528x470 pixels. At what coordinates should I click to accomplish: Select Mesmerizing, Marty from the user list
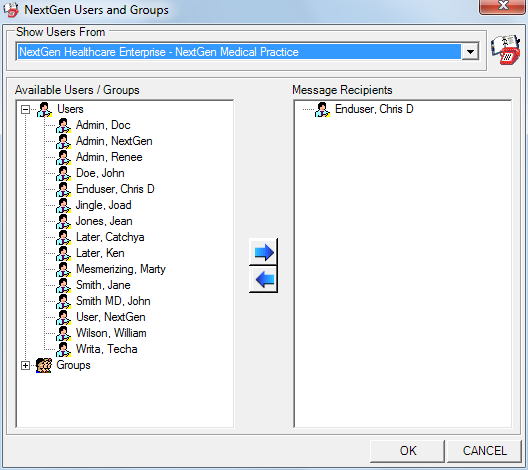coord(121,269)
